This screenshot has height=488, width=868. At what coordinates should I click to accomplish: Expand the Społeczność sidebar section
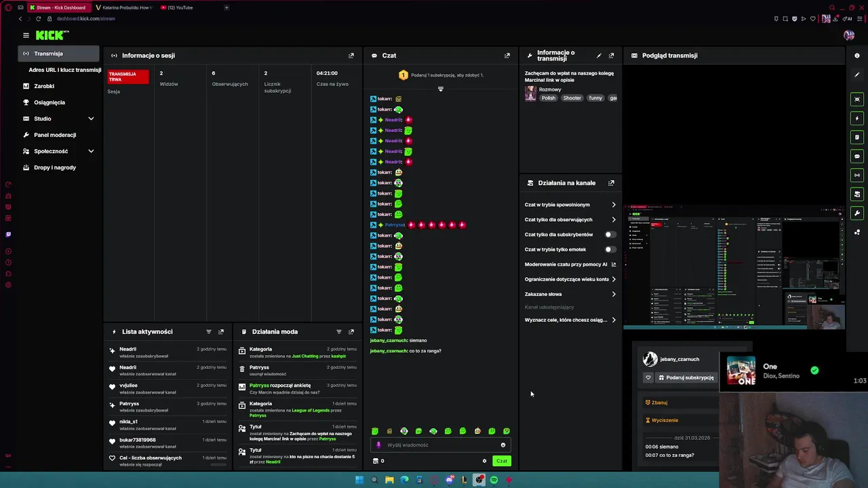pos(91,151)
